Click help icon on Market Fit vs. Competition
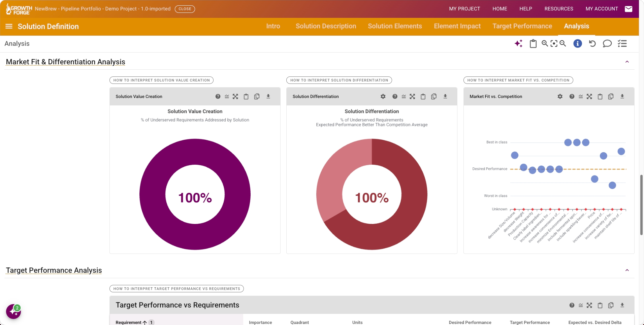This screenshot has width=644, height=325. pos(572,97)
